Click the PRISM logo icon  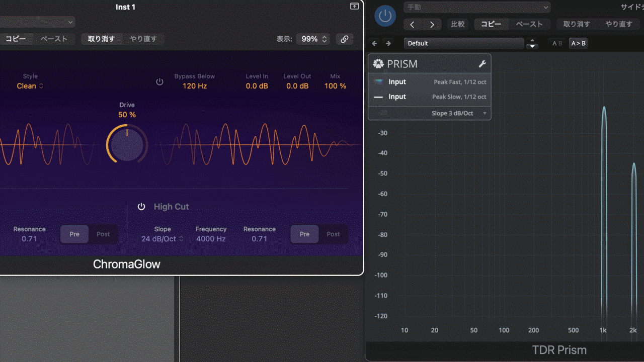tap(378, 64)
